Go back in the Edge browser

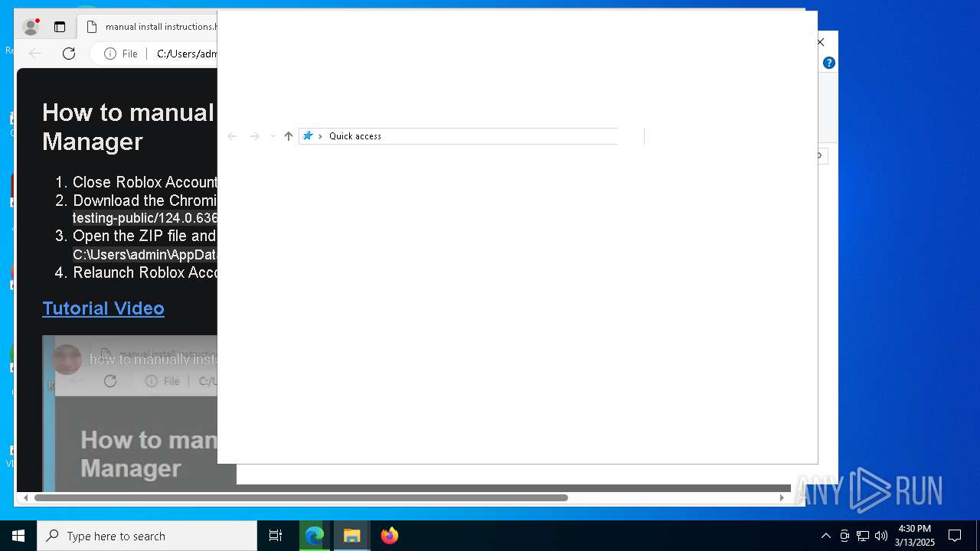coord(35,54)
